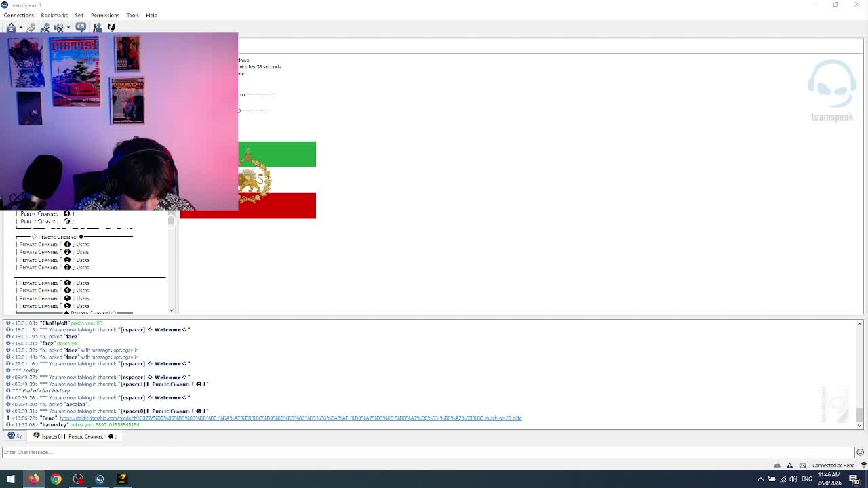Click the Enter Chat Message input field

pyautogui.click(x=427, y=452)
